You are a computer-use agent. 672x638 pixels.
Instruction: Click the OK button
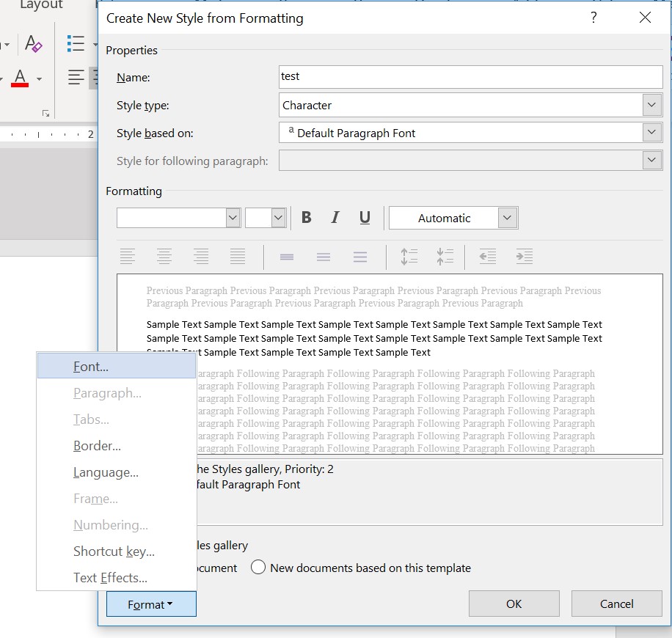click(514, 604)
